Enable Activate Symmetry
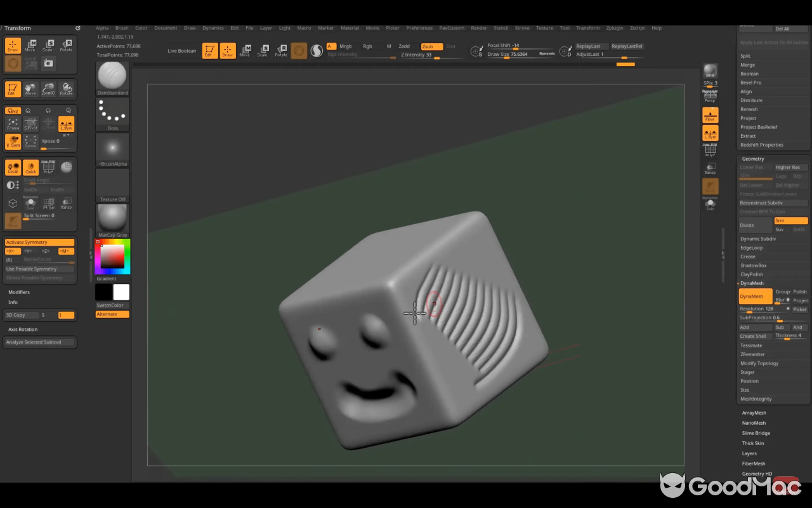Viewport: 812px width, 508px height. point(39,242)
